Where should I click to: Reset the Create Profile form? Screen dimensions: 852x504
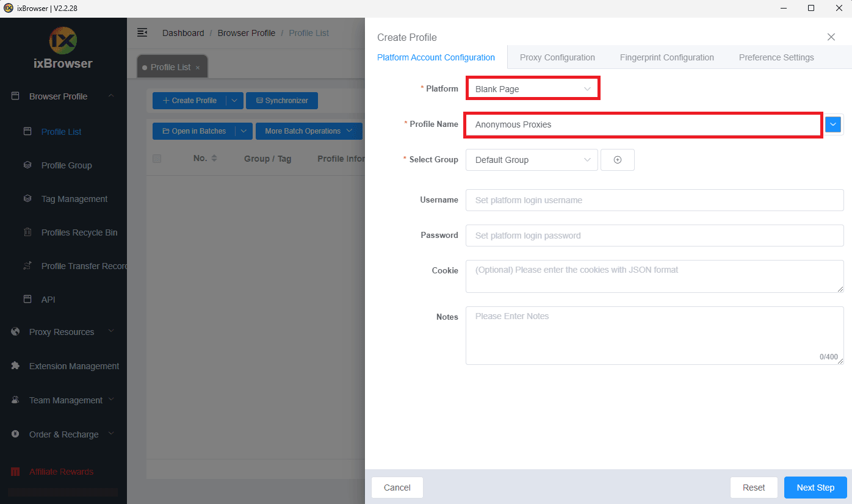point(754,487)
